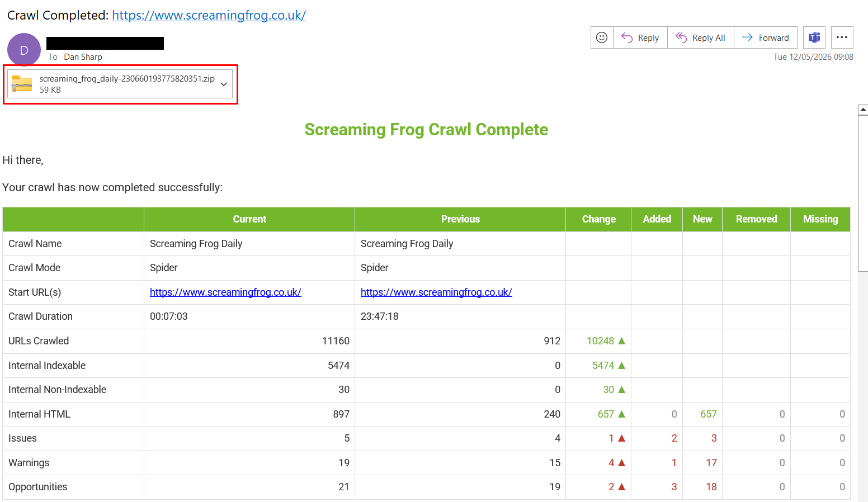Select the Change column header

click(598, 219)
